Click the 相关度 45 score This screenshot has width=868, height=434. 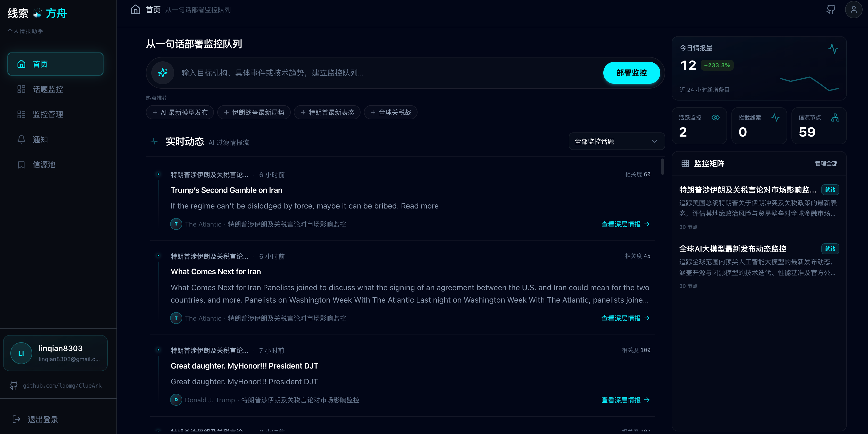click(638, 256)
